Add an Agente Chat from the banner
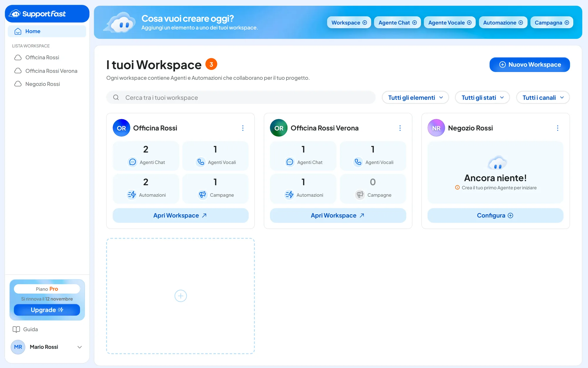Image resolution: width=588 pixels, height=368 pixels. pos(397,23)
